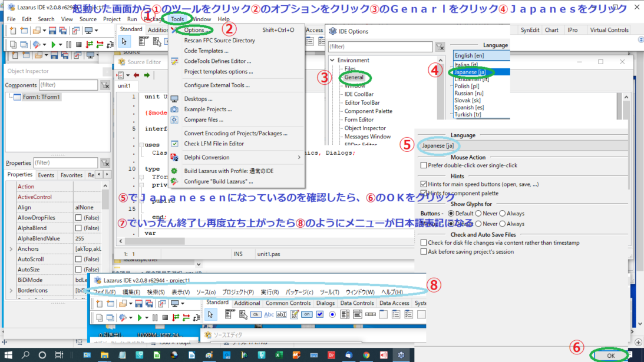This screenshot has height=362, width=644.
Task: Open Delphi Conversion submenu arrow
Action: pos(299,158)
